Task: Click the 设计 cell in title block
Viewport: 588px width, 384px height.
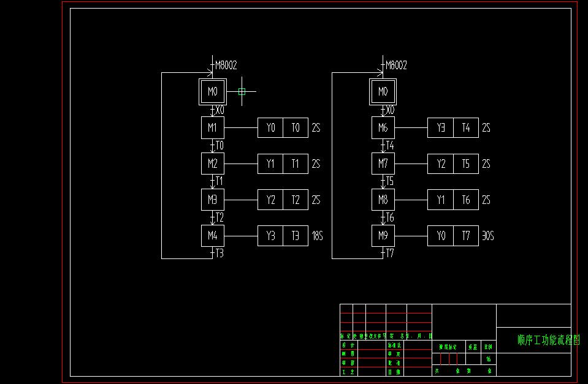Action: (x=348, y=345)
